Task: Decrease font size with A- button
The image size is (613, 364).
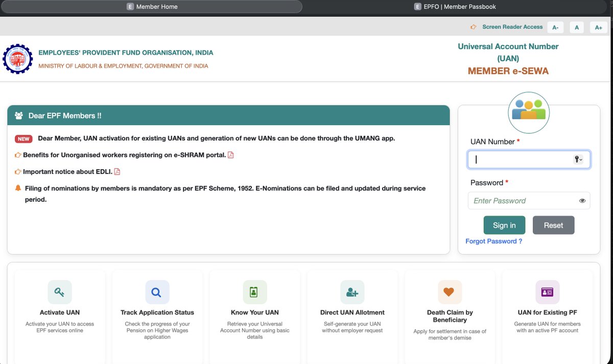Action: click(x=555, y=28)
